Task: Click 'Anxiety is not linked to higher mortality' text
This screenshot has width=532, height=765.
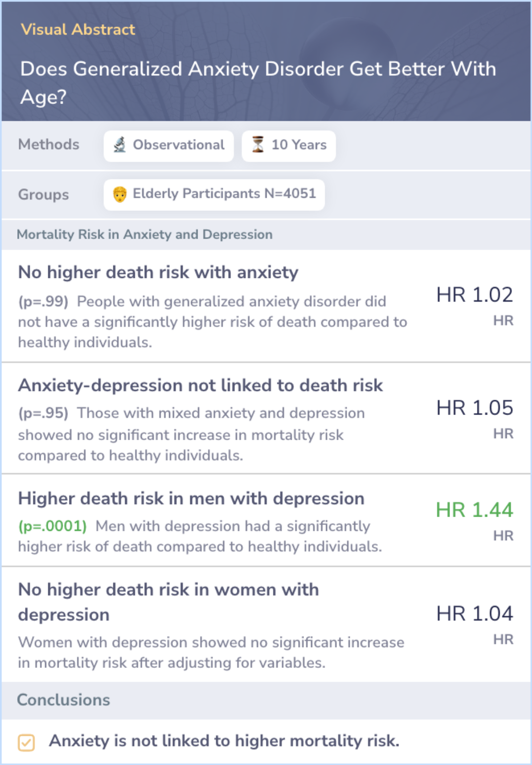Action: click(x=224, y=741)
